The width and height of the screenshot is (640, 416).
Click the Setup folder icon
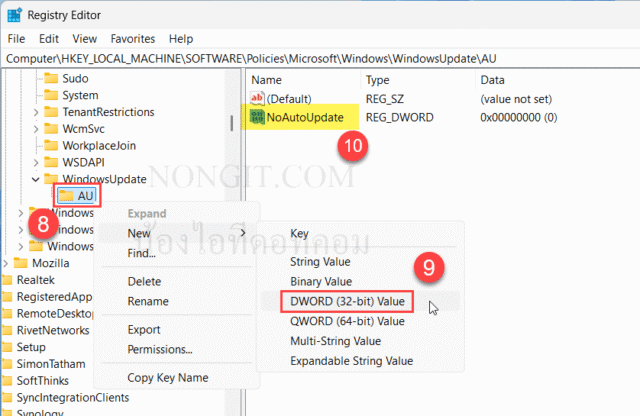7,347
